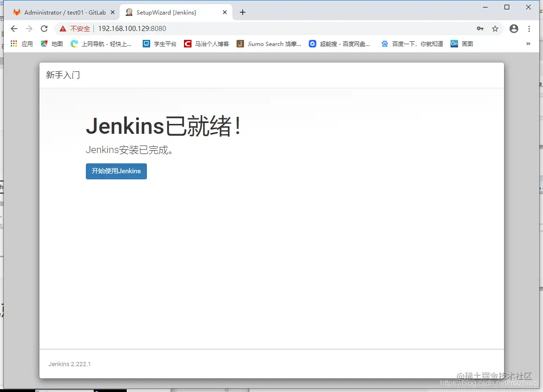Click the 开始使用Jenkins button
The height and width of the screenshot is (392, 543).
point(116,171)
